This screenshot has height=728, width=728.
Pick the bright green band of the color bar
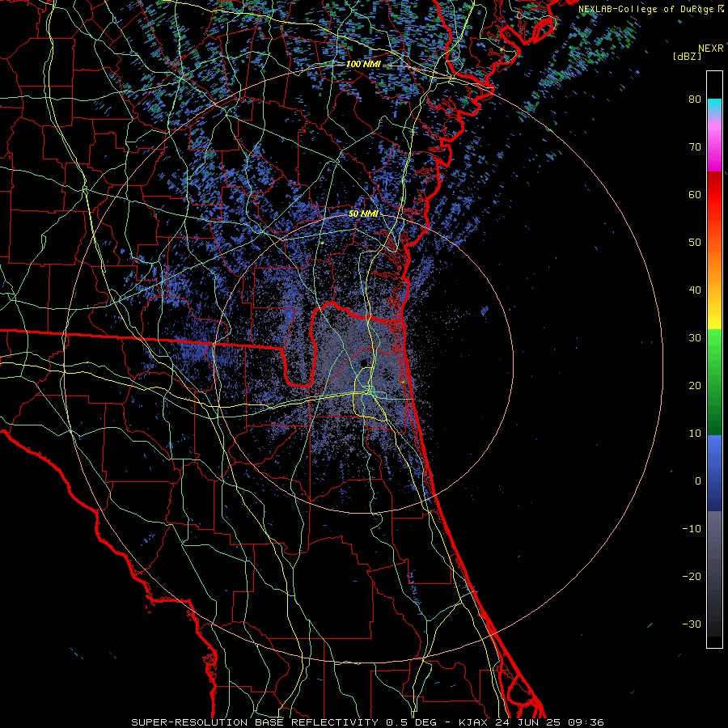coord(714,348)
